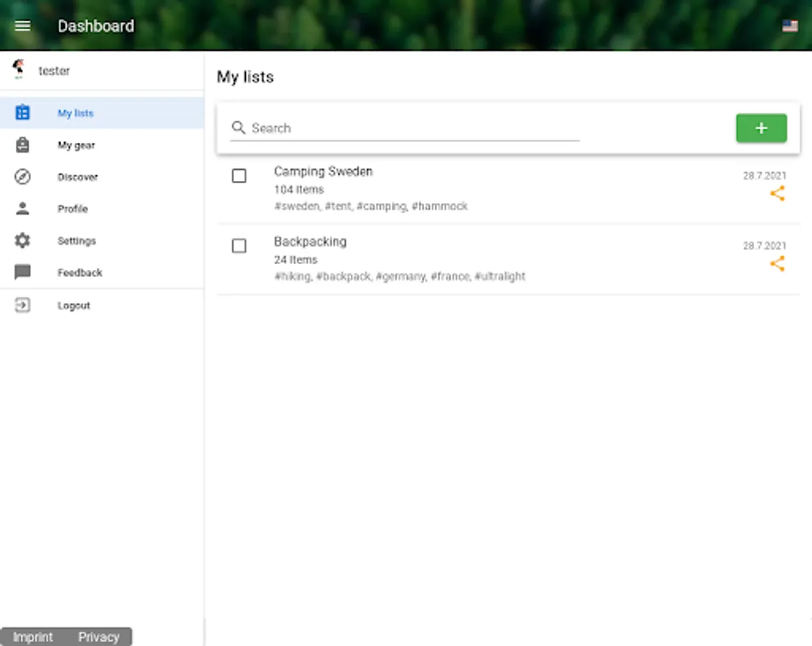812x646 pixels.
Task: Open the Discover compass icon
Action: (x=22, y=177)
